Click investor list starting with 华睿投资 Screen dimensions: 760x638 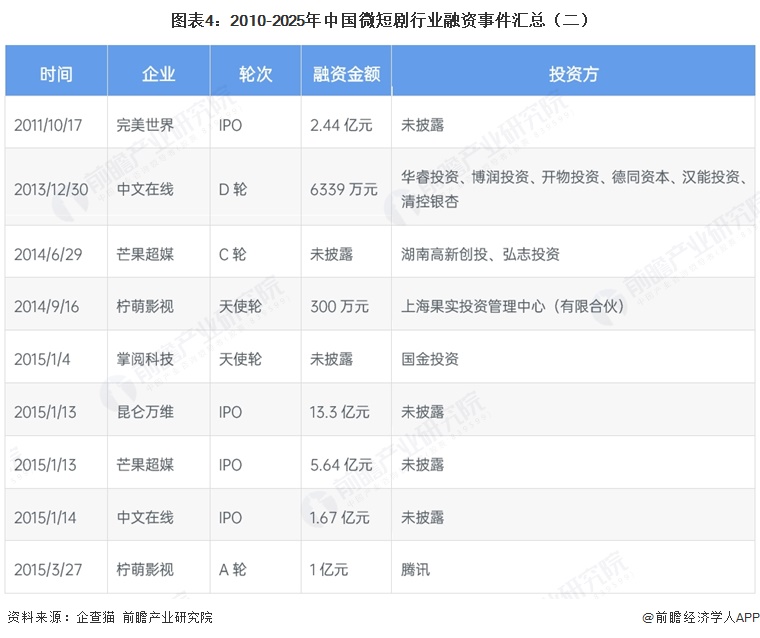(x=574, y=189)
